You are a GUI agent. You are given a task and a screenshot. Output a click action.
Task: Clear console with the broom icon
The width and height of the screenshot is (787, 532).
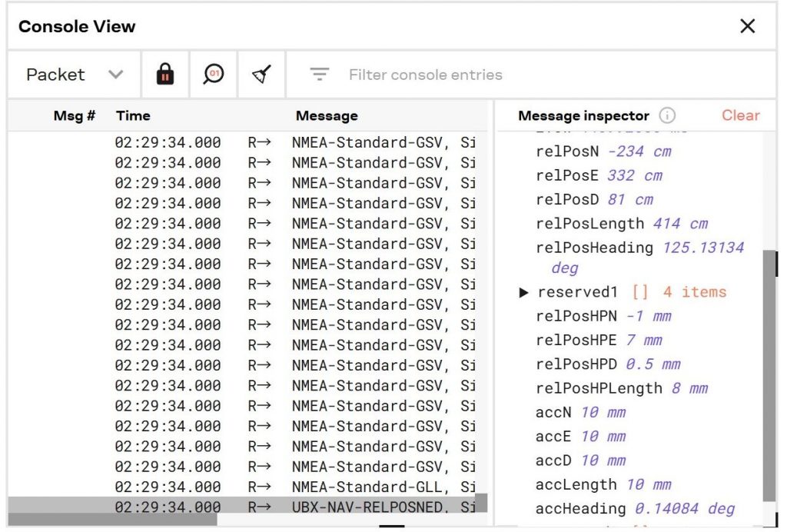click(x=261, y=75)
